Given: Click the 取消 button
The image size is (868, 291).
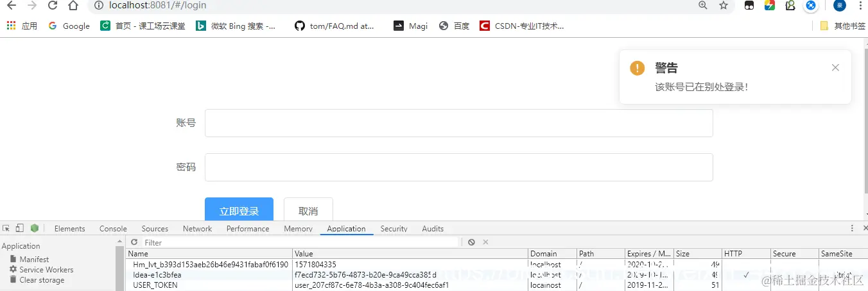Looking at the screenshot, I should coord(308,210).
